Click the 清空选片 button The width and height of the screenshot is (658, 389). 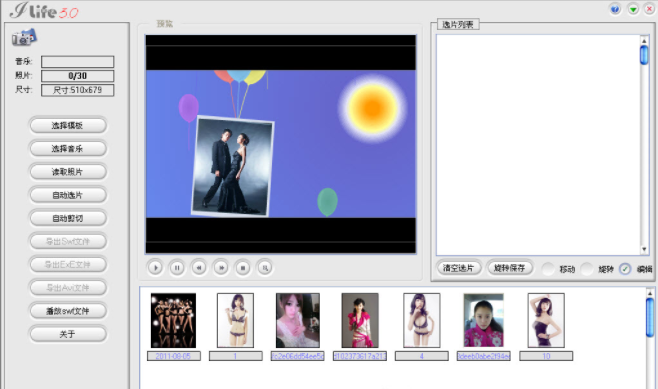pyautogui.click(x=458, y=268)
